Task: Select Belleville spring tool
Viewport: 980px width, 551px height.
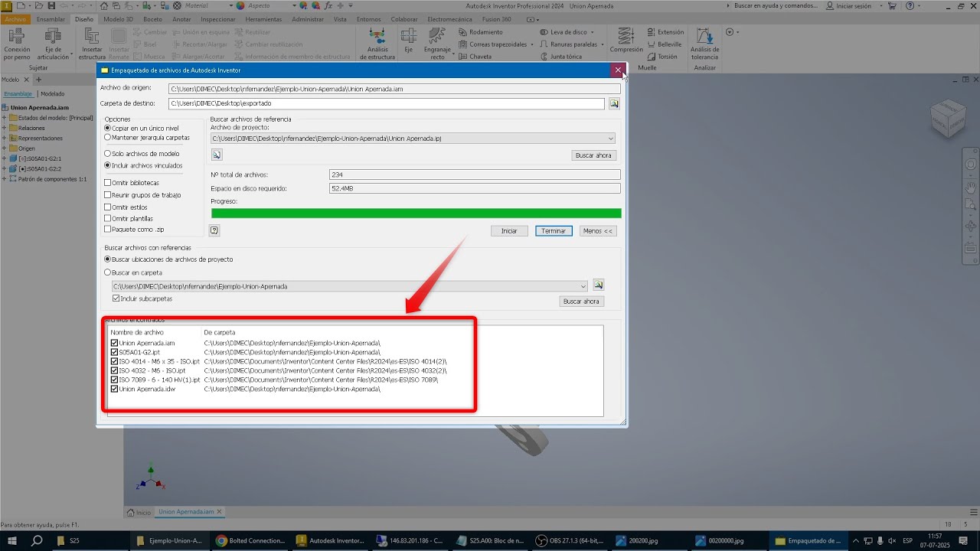Action: pyautogui.click(x=664, y=44)
